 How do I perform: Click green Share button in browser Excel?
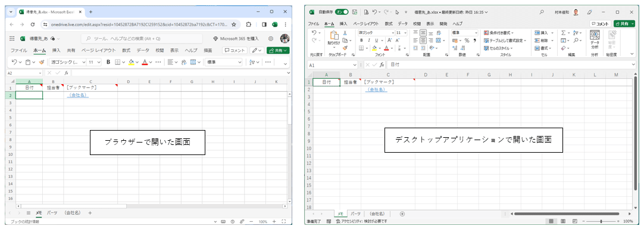278,50
